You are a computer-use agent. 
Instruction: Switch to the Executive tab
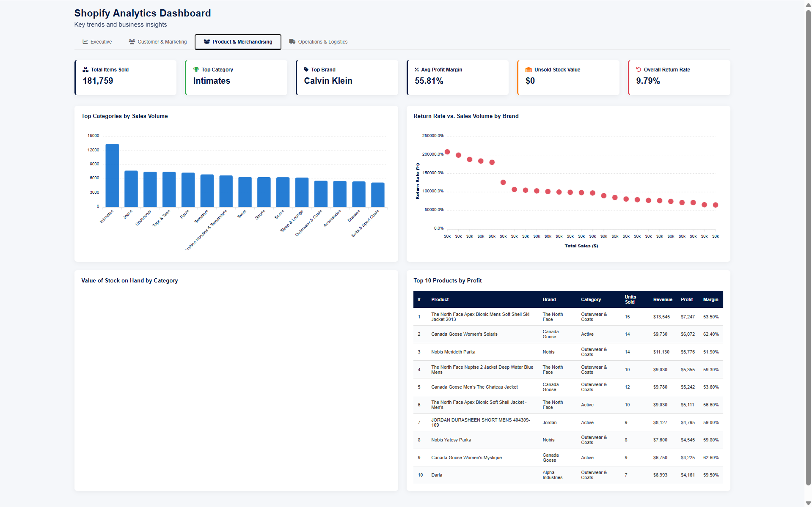click(97, 41)
